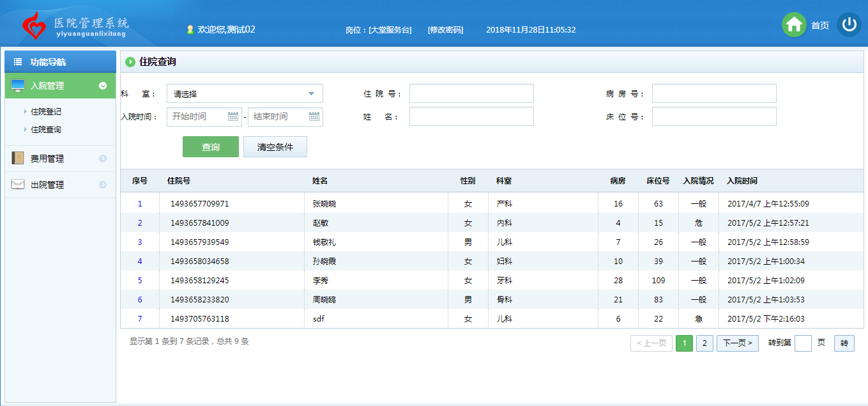The image size is (868, 406).
Task: Focus the 床位号 input field
Action: coord(714,116)
